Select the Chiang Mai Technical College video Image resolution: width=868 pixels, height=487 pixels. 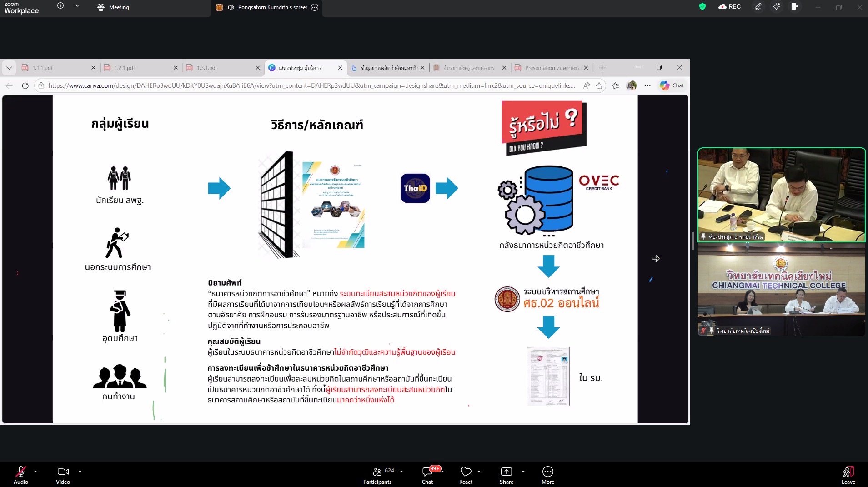pos(781,290)
